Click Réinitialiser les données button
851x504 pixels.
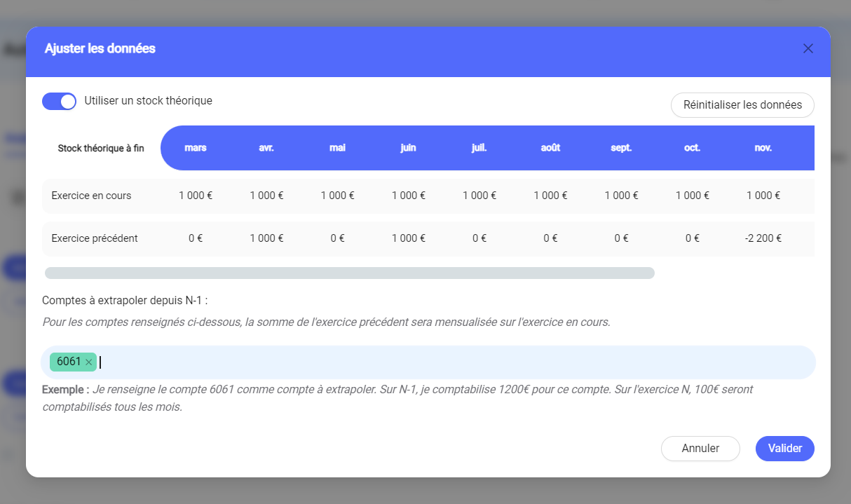click(742, 105)
